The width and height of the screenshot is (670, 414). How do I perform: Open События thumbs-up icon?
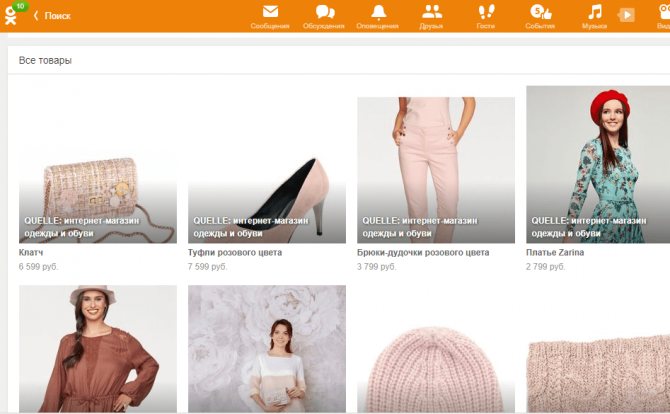tap(541, 12)
